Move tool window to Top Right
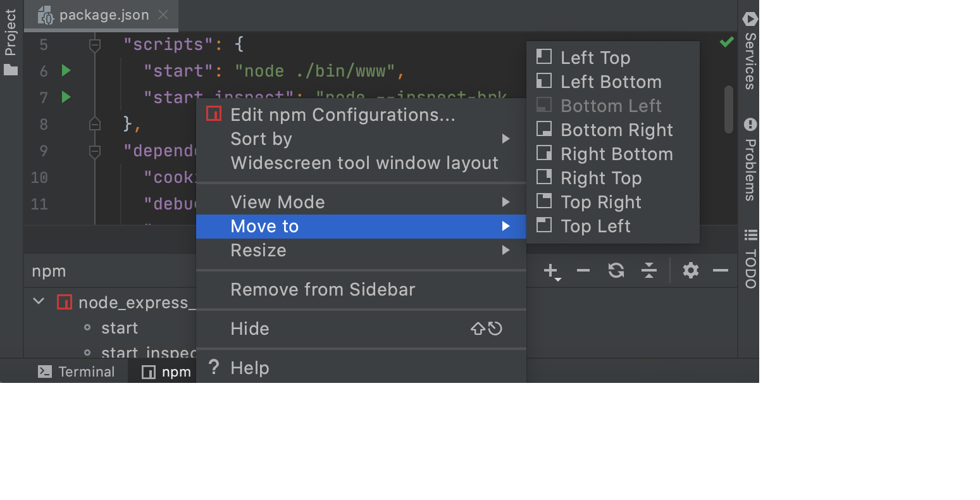Screen dimensions: 980x500 (613, 202)
